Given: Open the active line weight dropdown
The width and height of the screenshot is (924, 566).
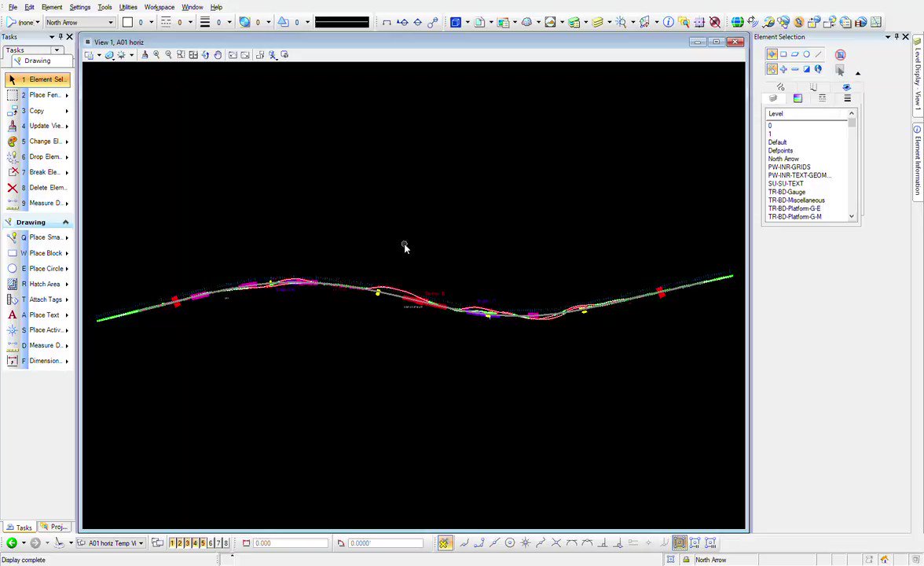Looking at the screenshot, I should pos(229,22).
